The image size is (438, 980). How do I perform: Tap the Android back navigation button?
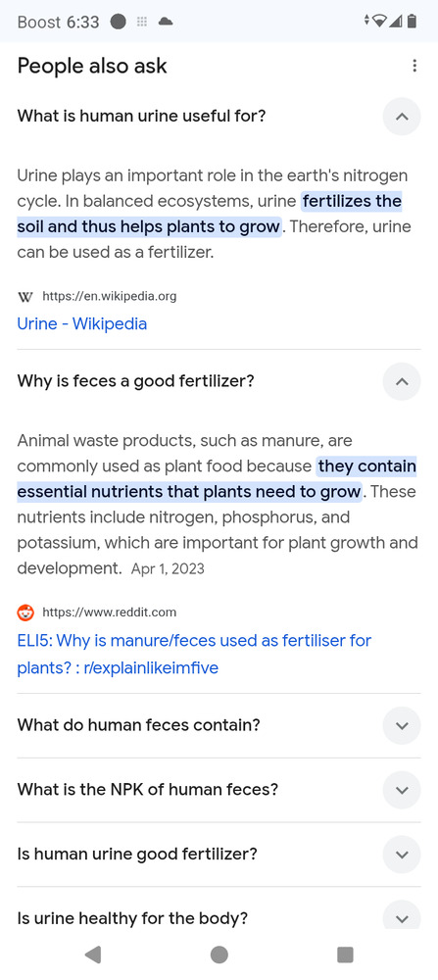point(93,954)
